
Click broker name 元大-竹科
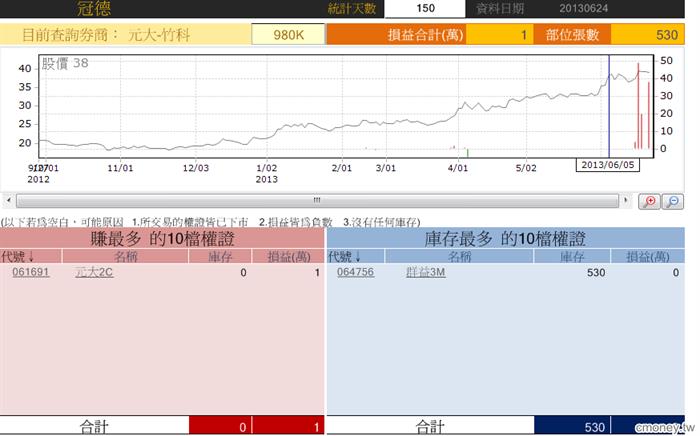click(159, 35)
